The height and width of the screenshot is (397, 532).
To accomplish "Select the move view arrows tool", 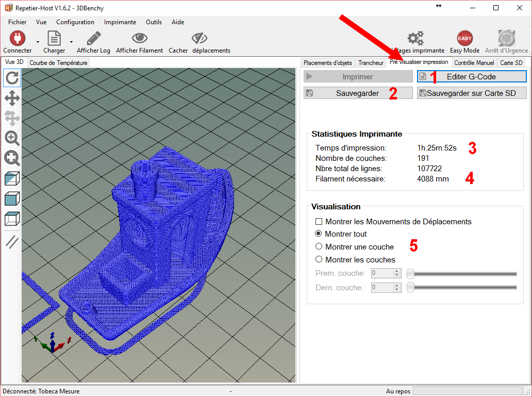I will tap(12, 98).
